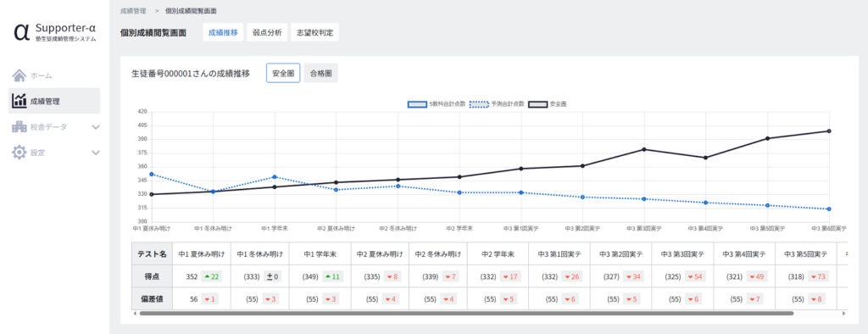The image size is (868, 334).
Task: Click the 校舎データ buildings icon
Action: coord(19,127)
